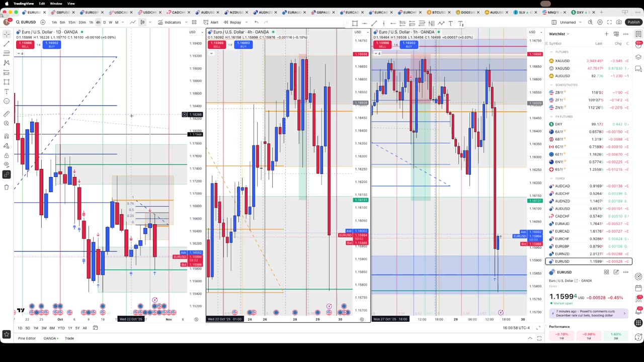Select the magnet mode tool in left toolbar
This screenshot has width=644, height=362.
(x=7, y=136)
